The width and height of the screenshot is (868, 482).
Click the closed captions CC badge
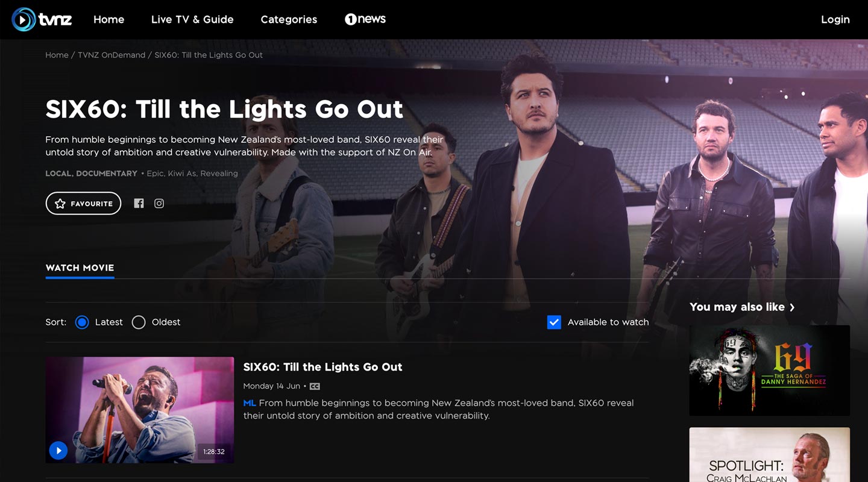(x=315, y=386)
